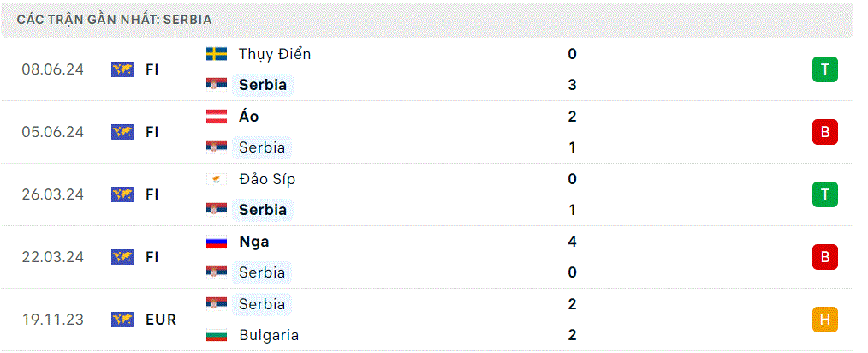Screen dimensions: 868x353
Task: Open the Bulgaria team link
Action: 269,335
